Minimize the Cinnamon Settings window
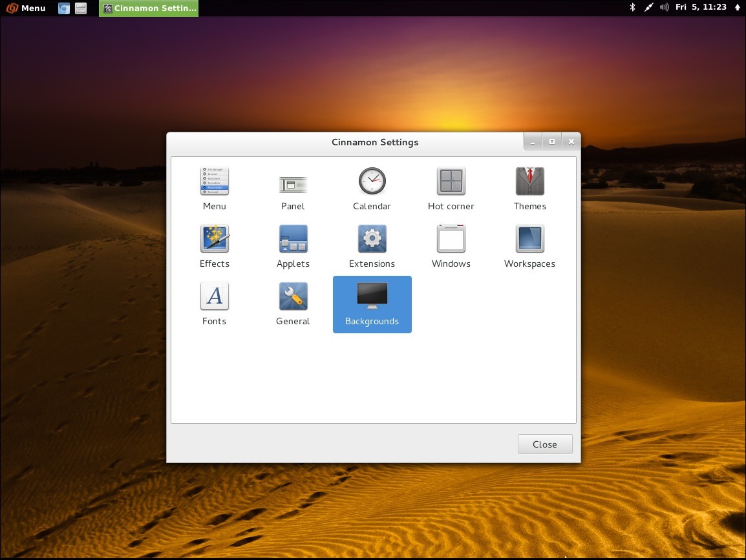 [x=533, y=141]
